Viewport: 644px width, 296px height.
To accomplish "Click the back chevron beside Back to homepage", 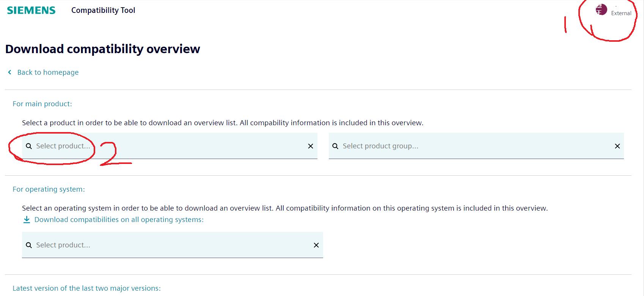I will pos(10,72).
